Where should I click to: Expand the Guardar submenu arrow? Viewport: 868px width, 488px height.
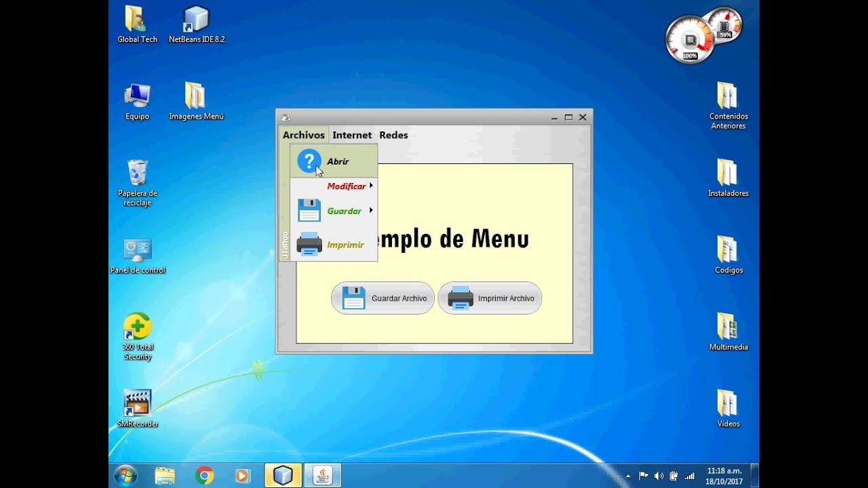tap(371, 210)
